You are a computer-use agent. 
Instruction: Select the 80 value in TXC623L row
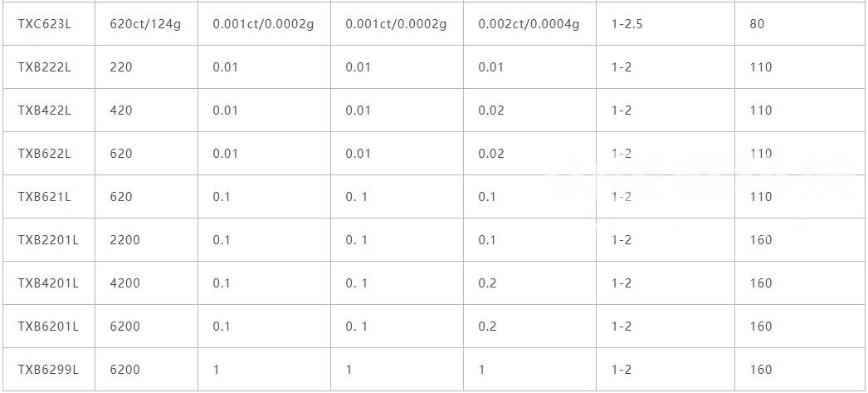[x=757, y=24]
